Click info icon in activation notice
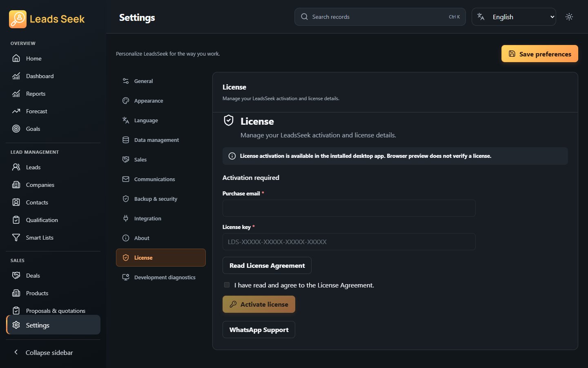Image resolution: width=588 pixels, height=368 pixels. point(232,156)
